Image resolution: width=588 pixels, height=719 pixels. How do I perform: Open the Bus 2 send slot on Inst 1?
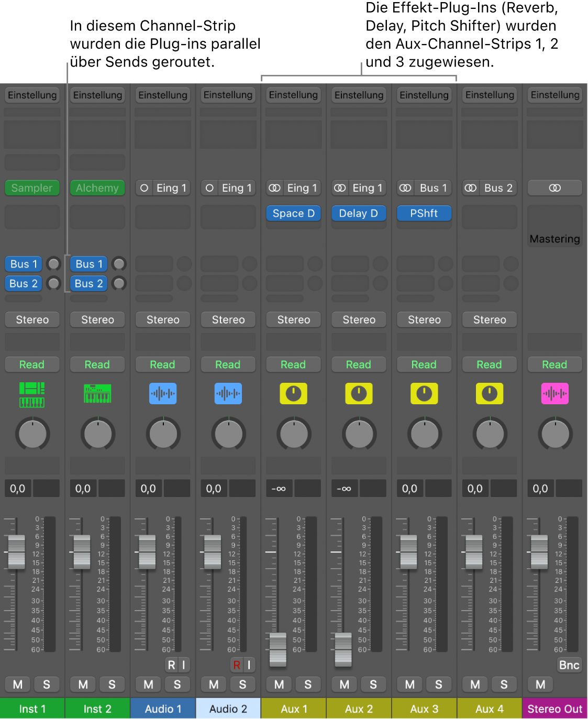pos(23,283)
